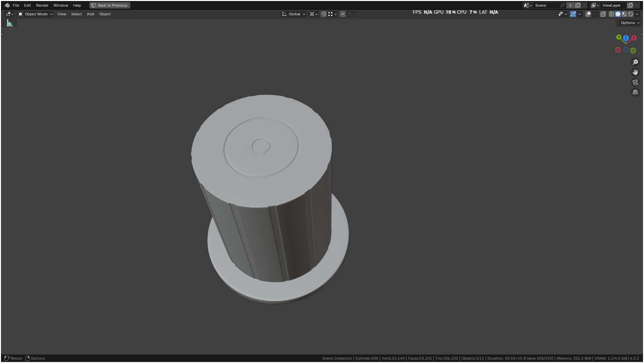Click the zoom magnifier viewport icon
Image resolution: width=644 pixels, height=363 pixels.
[x=635, y=62]
